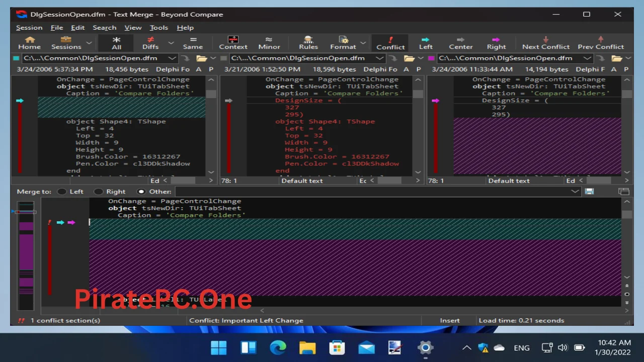This screenshot has width=644, height=362.
Task: Open Windows Start button on taskbar
Action: [219, 347]
